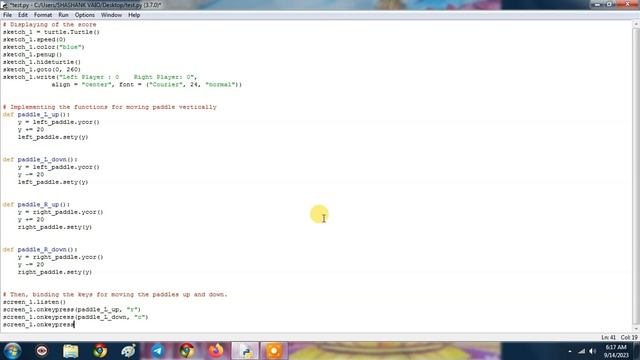Place cursor at end of last 'screen_1.onkeypress' line

(74, 324)
